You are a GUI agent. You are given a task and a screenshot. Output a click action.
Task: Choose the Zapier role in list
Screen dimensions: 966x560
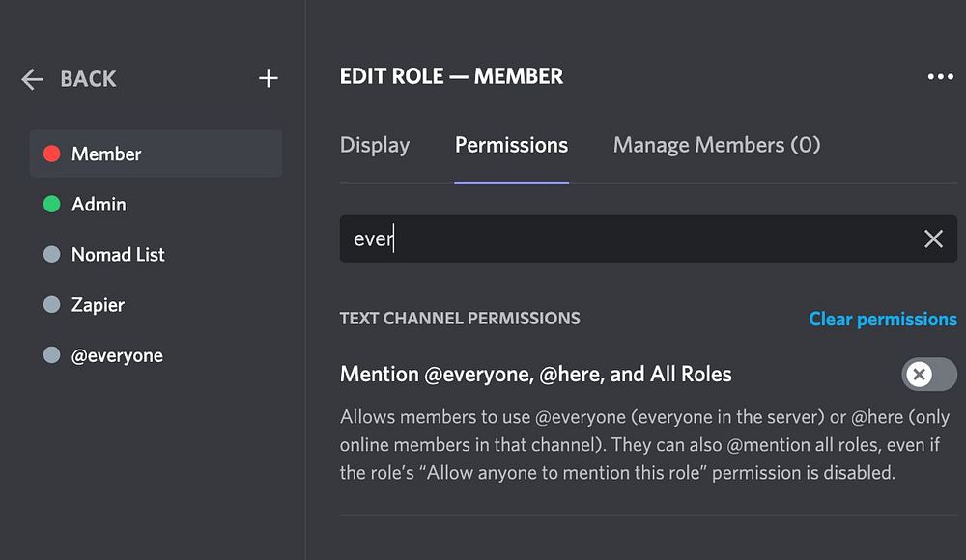pos(98,305)
